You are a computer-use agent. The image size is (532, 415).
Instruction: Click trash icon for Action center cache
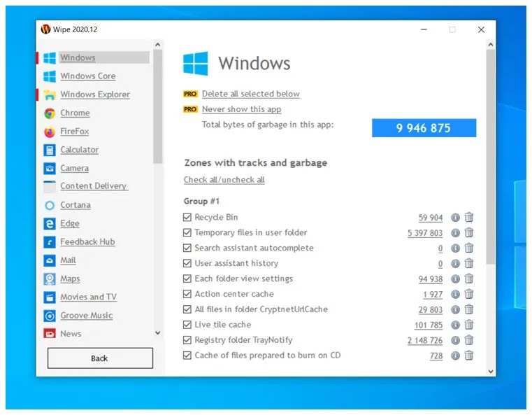pyautogui.click(x=469, y=294)
